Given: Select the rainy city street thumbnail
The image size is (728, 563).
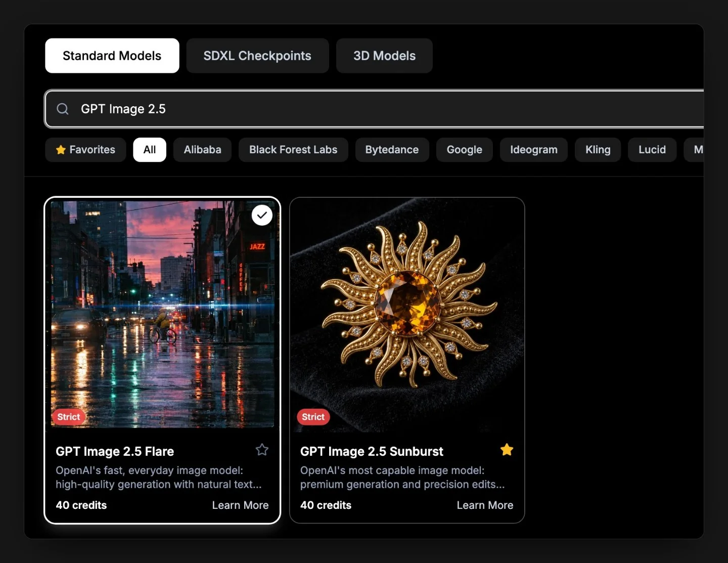Looking at the screenshot, I should click(162, 314).
